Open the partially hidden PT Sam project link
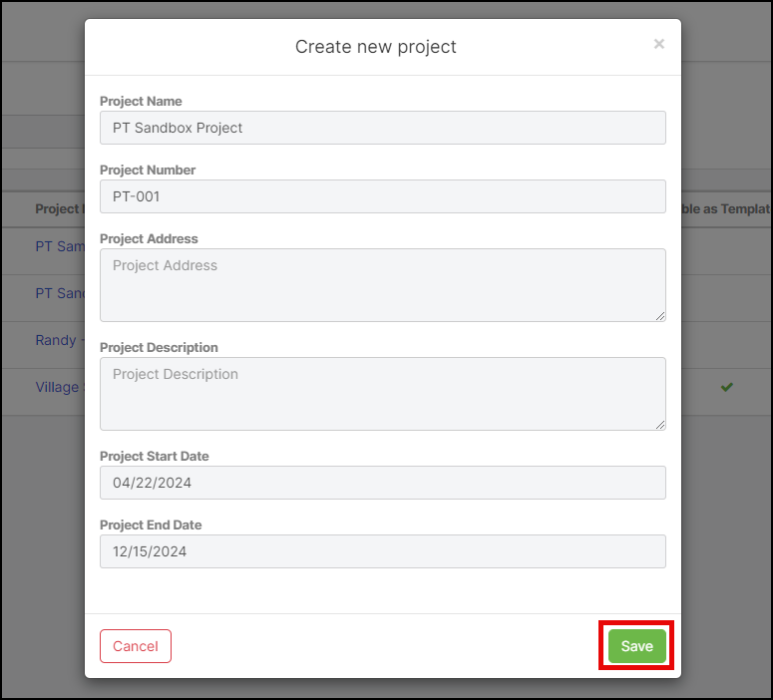This screenshot has height=700, width=773. pos(60,246)
